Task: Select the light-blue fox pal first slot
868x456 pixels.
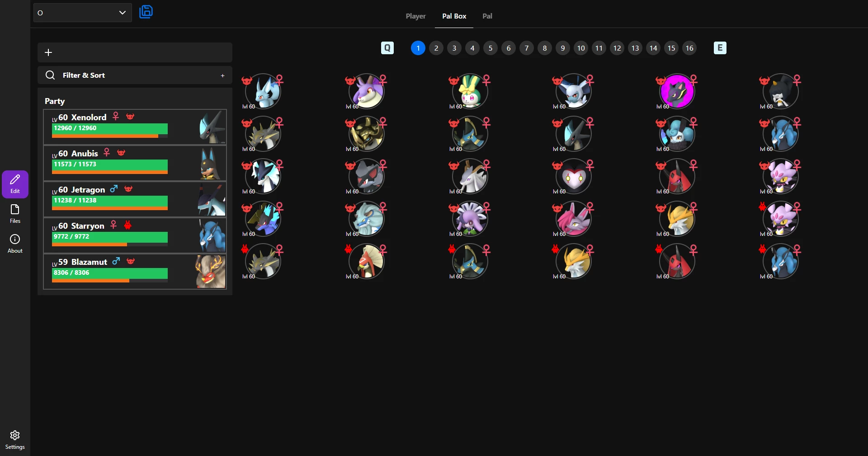Action: pyautogui.click(x=263, y=91)
